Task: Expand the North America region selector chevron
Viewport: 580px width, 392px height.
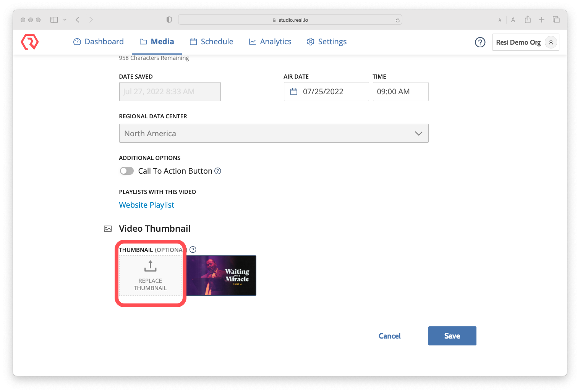Action: (x=419, y=133)
